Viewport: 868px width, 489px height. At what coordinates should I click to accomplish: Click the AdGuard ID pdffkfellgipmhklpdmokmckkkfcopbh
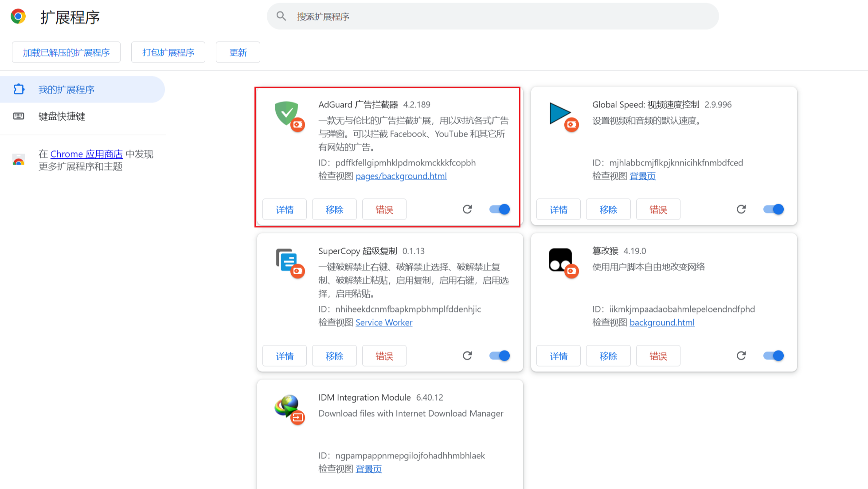pos(405,163)
